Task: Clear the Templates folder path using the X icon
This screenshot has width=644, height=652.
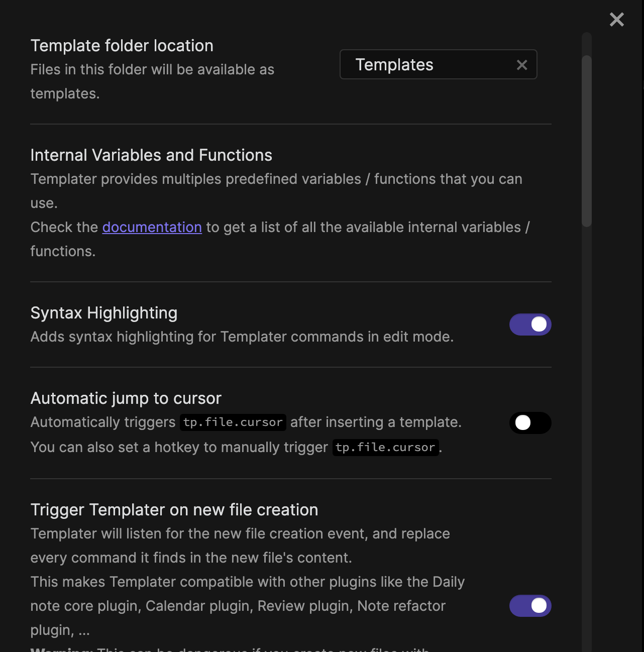Action: pyautogui.click(x=521, y=65)
